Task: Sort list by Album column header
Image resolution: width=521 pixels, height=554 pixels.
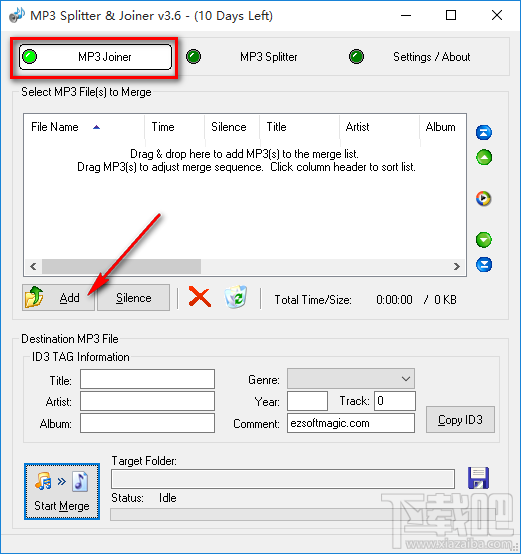Action: (x=443, y=127)
